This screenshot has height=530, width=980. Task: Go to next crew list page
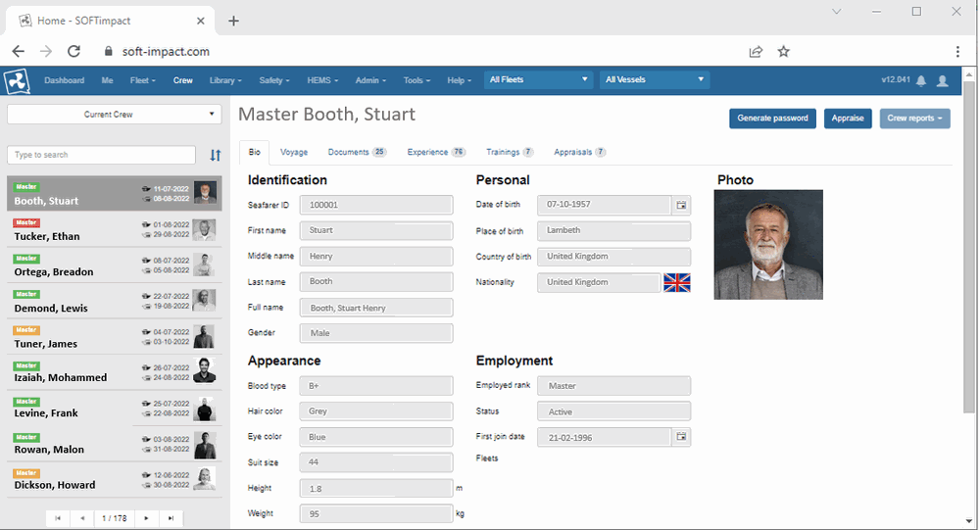point(146,518)
